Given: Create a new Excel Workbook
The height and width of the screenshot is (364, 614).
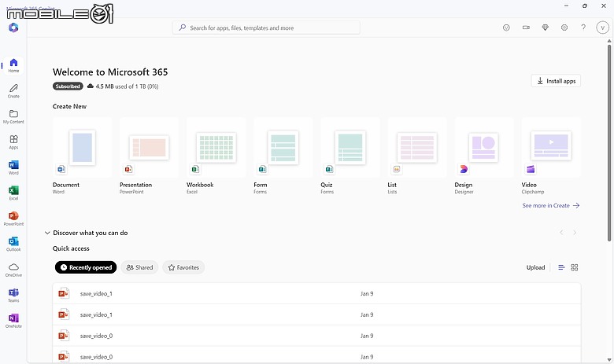Looking at the screenshot, I should (216, 156).
